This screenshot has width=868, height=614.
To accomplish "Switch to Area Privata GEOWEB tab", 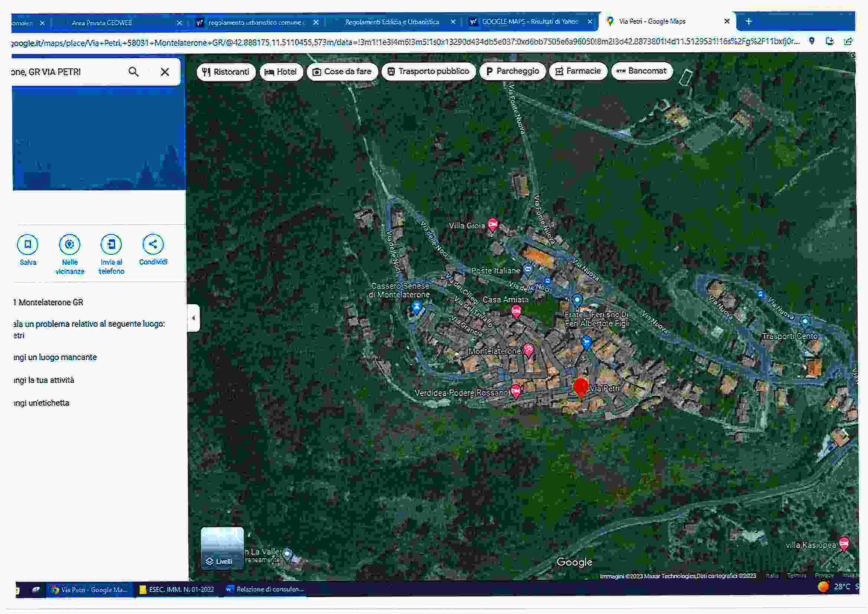I will coord(102,23).
